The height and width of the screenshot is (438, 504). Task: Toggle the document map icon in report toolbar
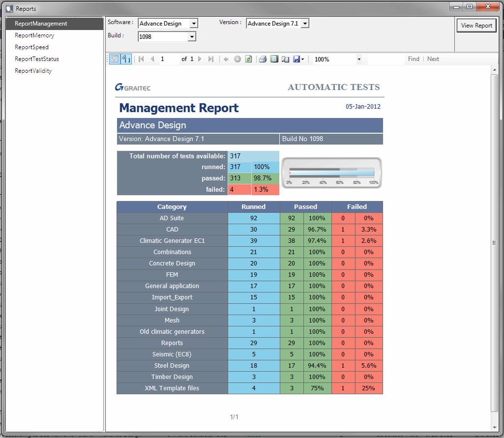click(114, 59)
